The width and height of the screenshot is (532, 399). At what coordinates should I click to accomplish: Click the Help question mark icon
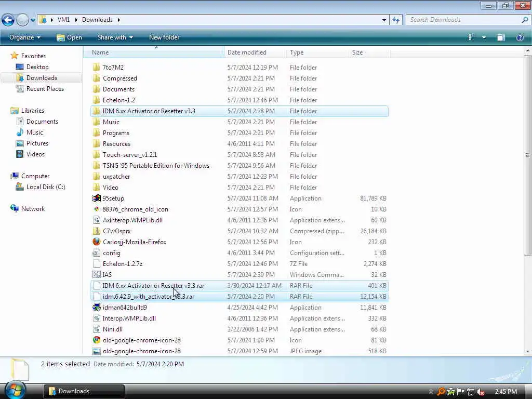tap(520, 37)
